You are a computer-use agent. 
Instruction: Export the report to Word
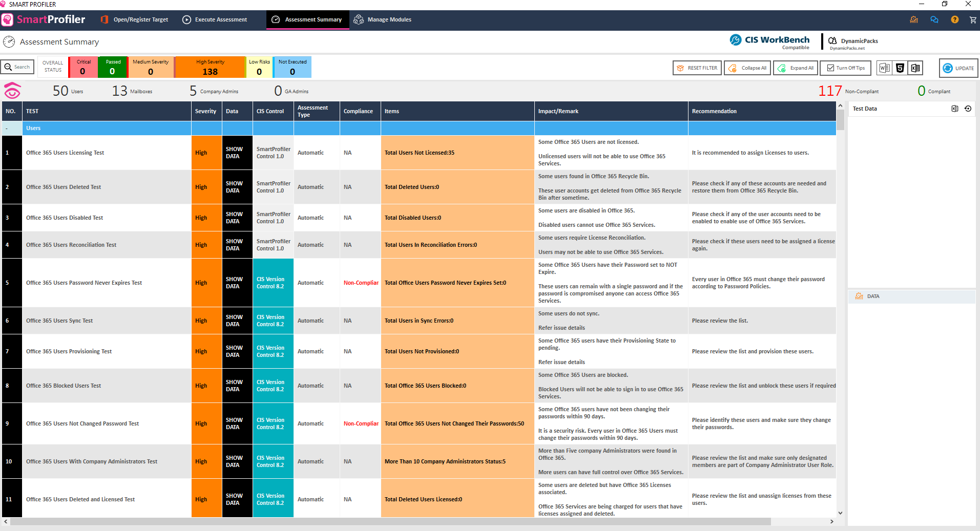tap(884, 68)
